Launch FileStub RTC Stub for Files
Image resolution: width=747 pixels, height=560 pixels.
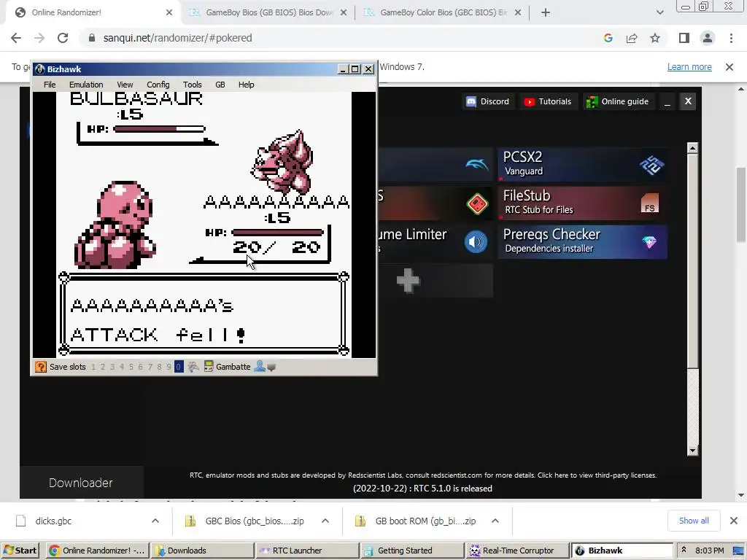point(582,203)
